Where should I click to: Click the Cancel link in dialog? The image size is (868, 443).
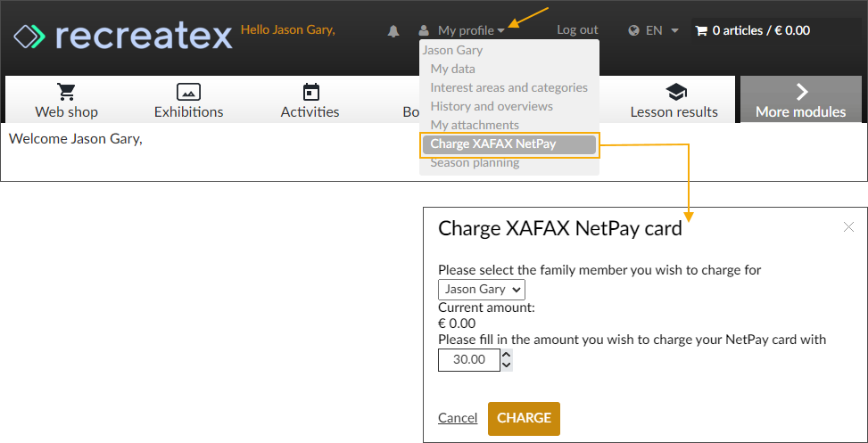coord(458,418)
